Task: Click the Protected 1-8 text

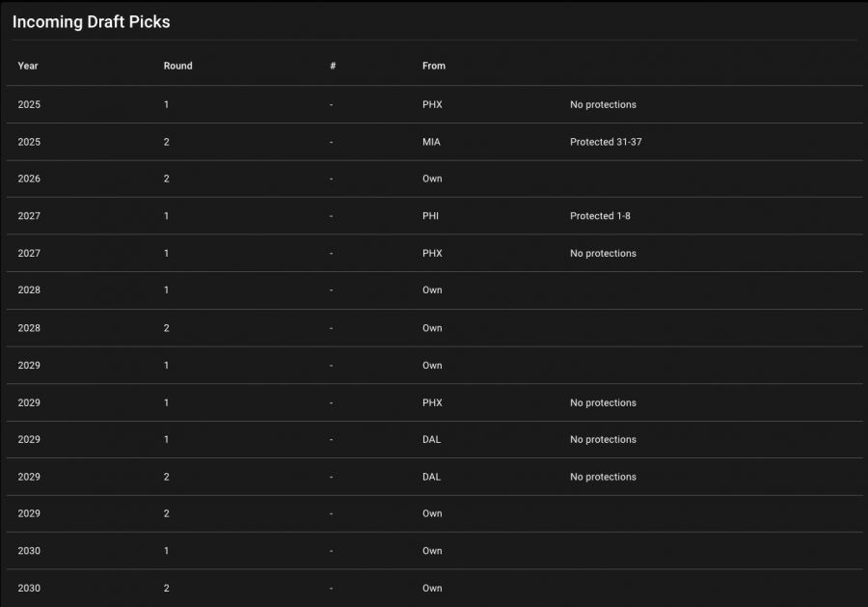Action: pyautogui.click(x=600, y=216)
